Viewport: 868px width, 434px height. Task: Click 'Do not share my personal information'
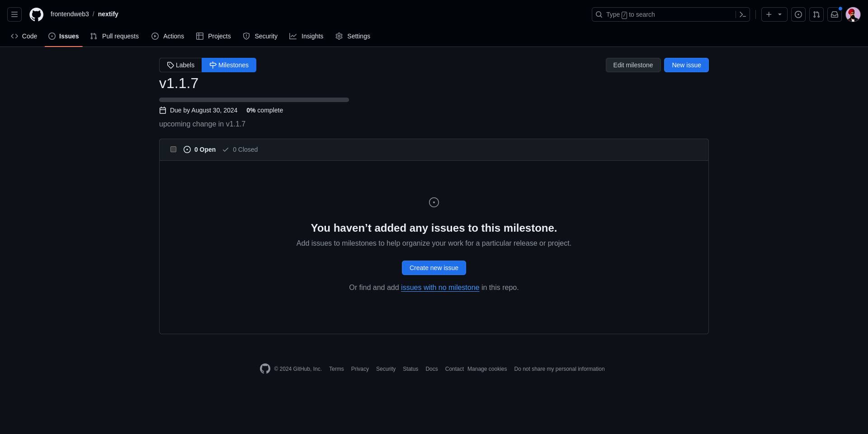point(559,369)
